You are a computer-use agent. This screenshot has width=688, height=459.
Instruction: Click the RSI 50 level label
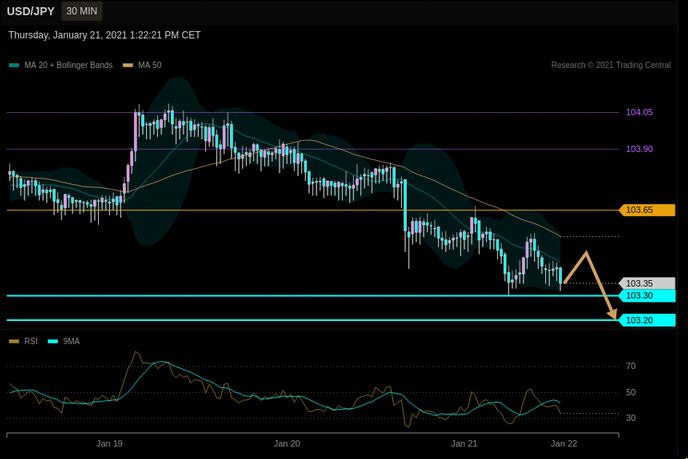pos(631,392)
